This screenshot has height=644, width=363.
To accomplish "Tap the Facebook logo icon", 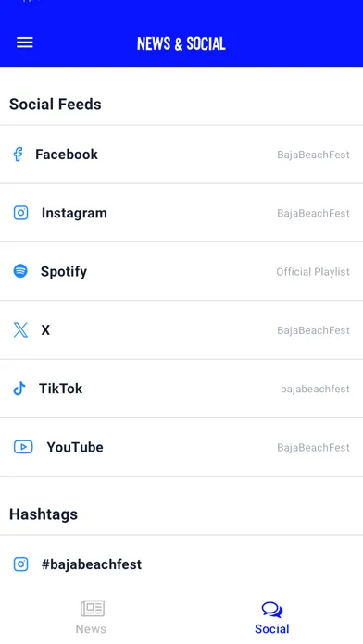I will coord(19,155).
